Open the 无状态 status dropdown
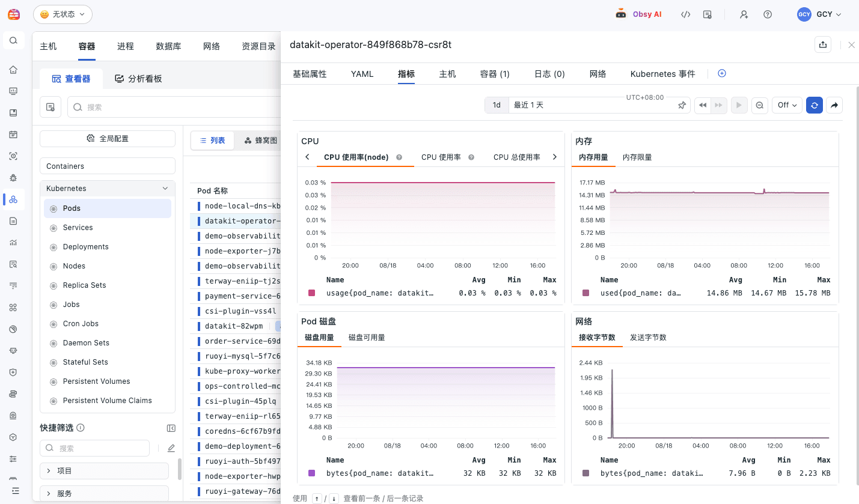The height and width of the screenshot is (504, 859). click(63, 14)
